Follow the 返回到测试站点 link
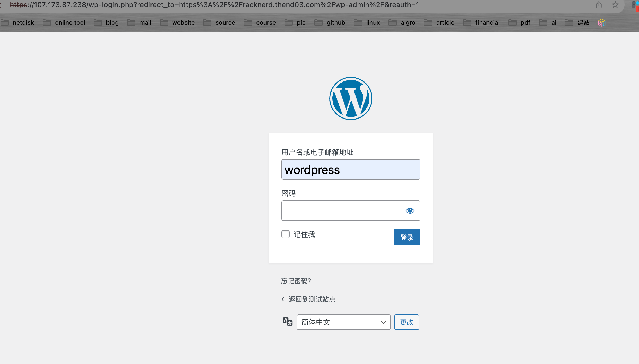639x364 pixels. [x=308, y=299]
